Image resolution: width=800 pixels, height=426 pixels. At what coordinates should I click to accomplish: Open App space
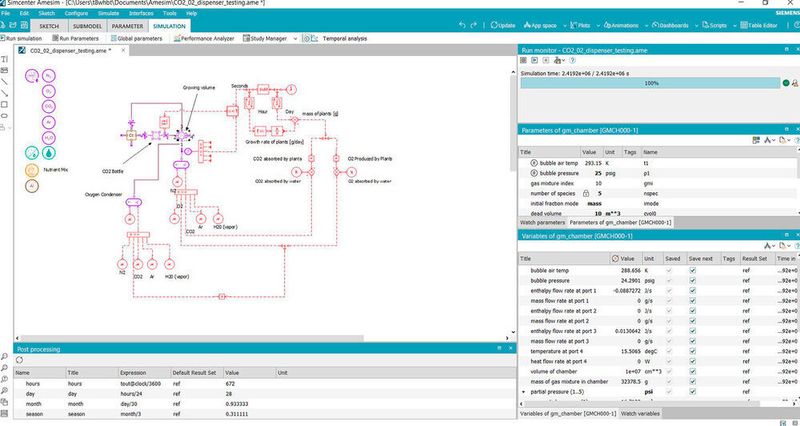540,25
